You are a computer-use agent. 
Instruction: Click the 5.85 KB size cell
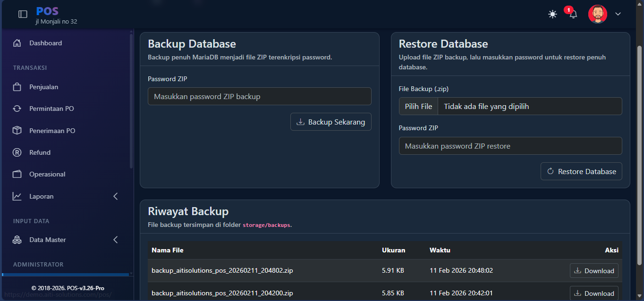click(393, 293)
